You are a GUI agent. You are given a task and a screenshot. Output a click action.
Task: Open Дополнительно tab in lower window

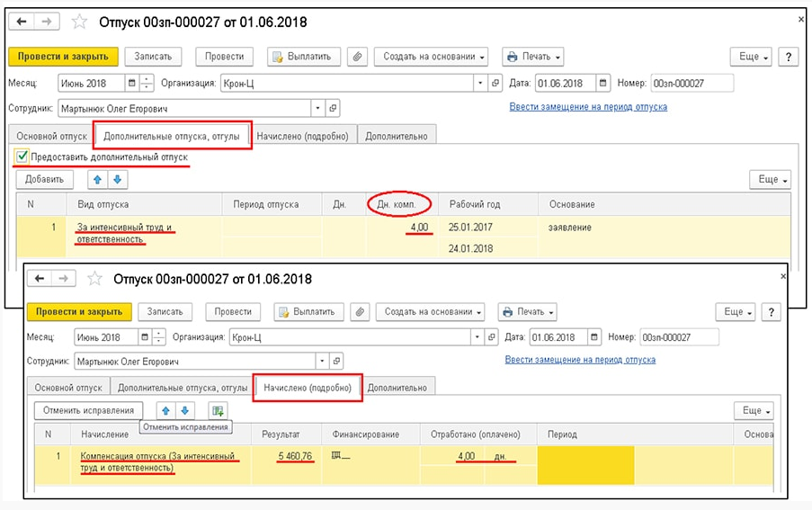pyautogui.click(x=397, y=388)
